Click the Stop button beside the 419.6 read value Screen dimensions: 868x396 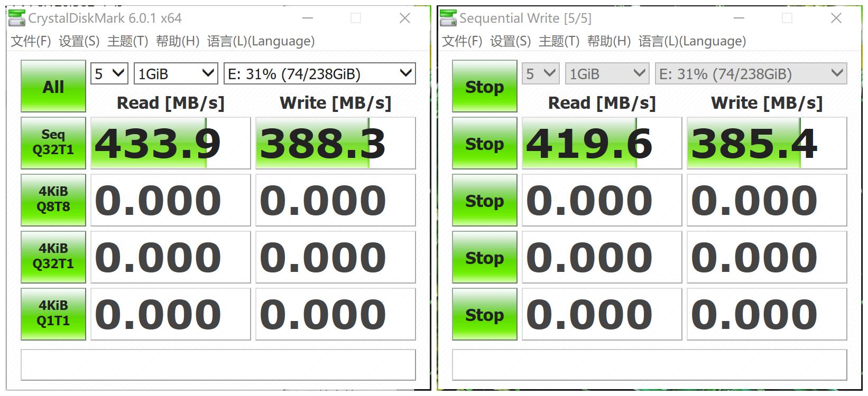pyautogui.click(x=485, y=143)
